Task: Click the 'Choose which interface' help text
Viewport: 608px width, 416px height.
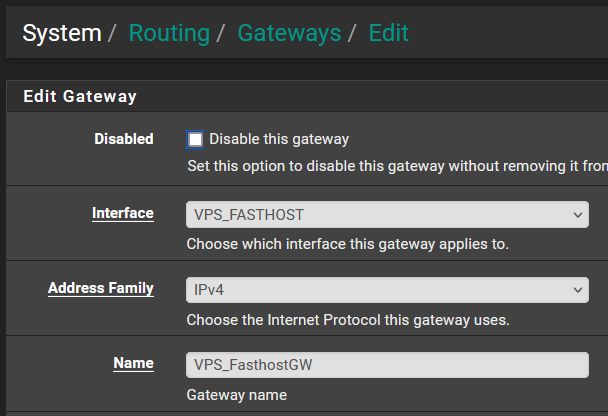Action: click(x=348, y=244)
